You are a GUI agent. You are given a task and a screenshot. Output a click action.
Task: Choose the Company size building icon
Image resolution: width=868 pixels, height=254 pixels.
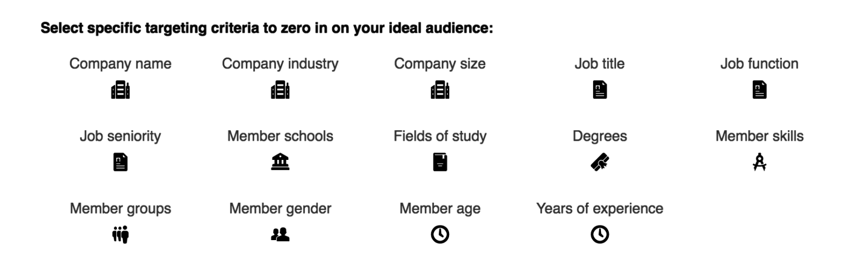click(440, 90)
